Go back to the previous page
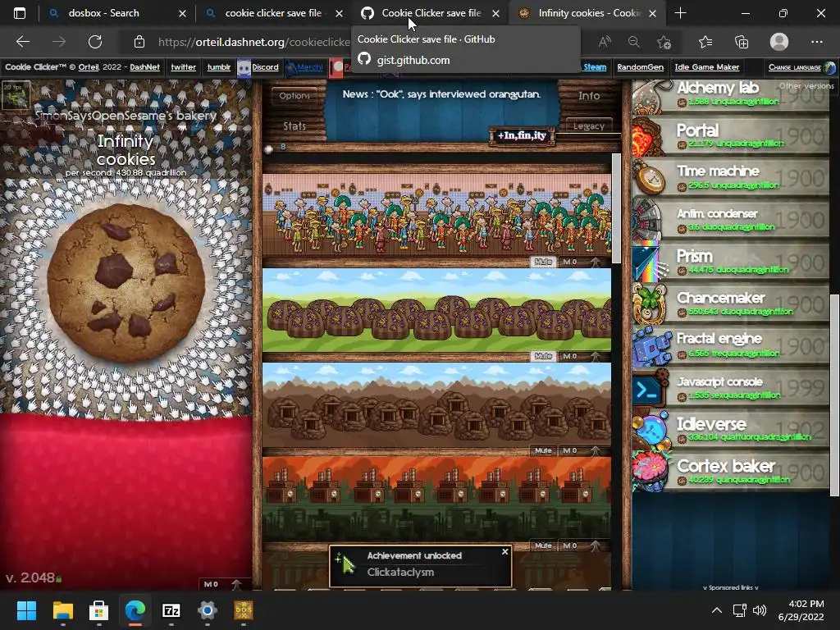The image size is (840, 630). click(x=23, y=42)
